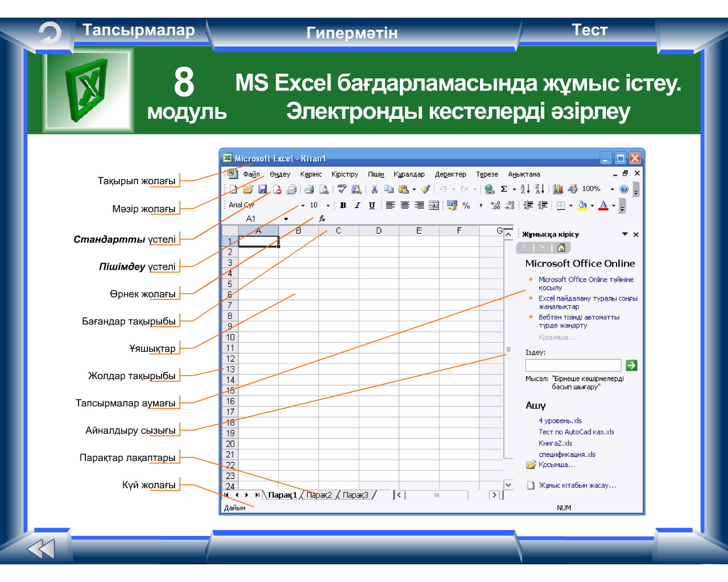This screenshot has width=728, height=582.
Task: Click the Save floppy disk icon
Action: click(x=262, y=189)
